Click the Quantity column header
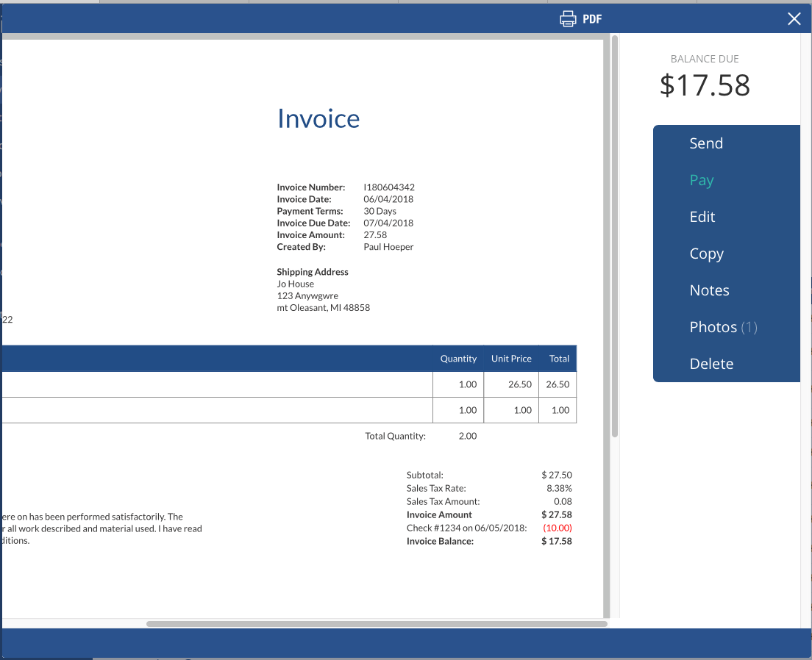The width and height of the screenshot is (812, 660). [x=458, y=359]
